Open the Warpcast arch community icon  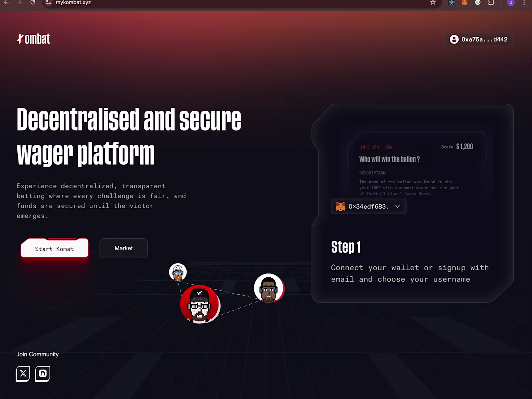click(43, 373)
